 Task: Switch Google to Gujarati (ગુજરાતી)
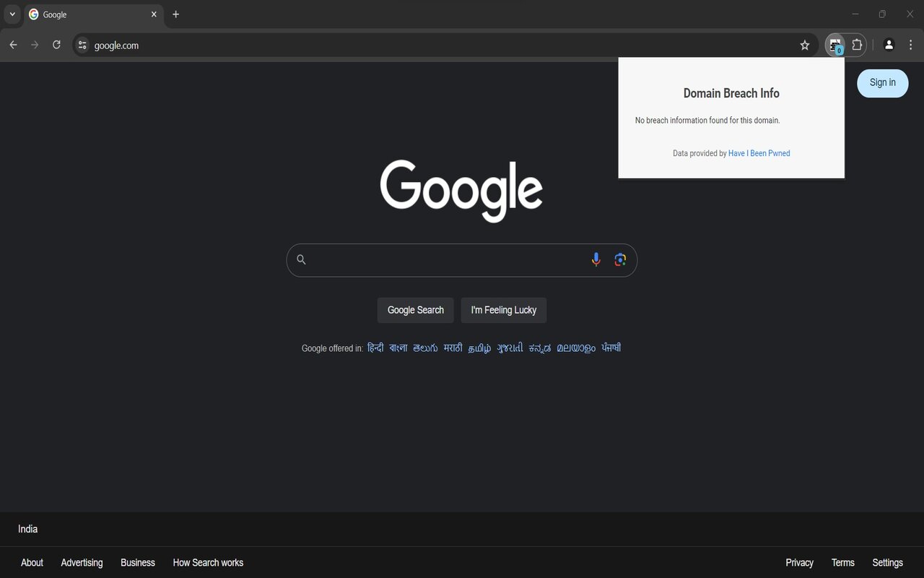pos(510,348)
